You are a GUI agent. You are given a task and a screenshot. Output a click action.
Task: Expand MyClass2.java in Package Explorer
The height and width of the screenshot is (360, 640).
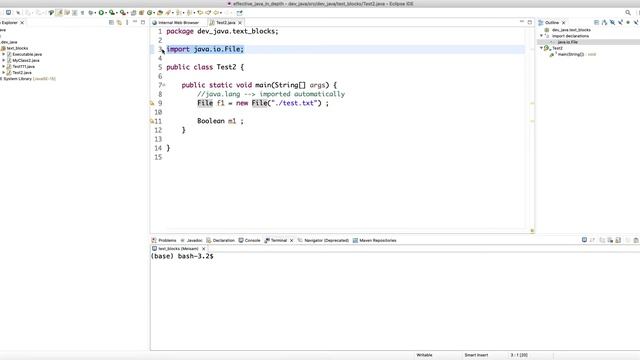[x=4, y=60]
